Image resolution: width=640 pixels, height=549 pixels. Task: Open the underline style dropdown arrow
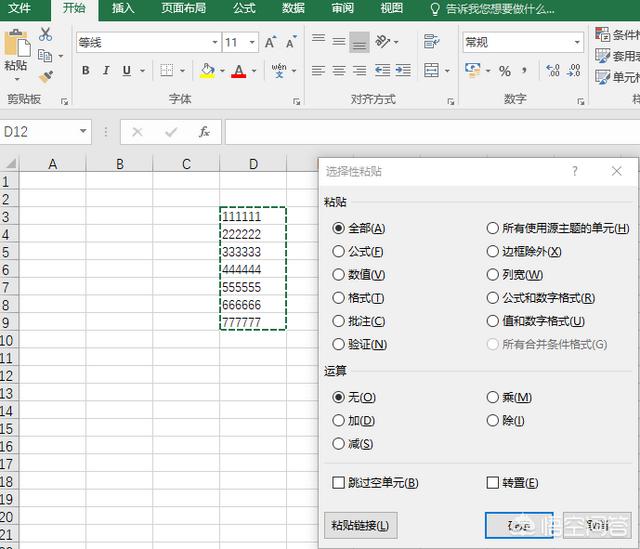pyautogui.click(x=142, y=71)
